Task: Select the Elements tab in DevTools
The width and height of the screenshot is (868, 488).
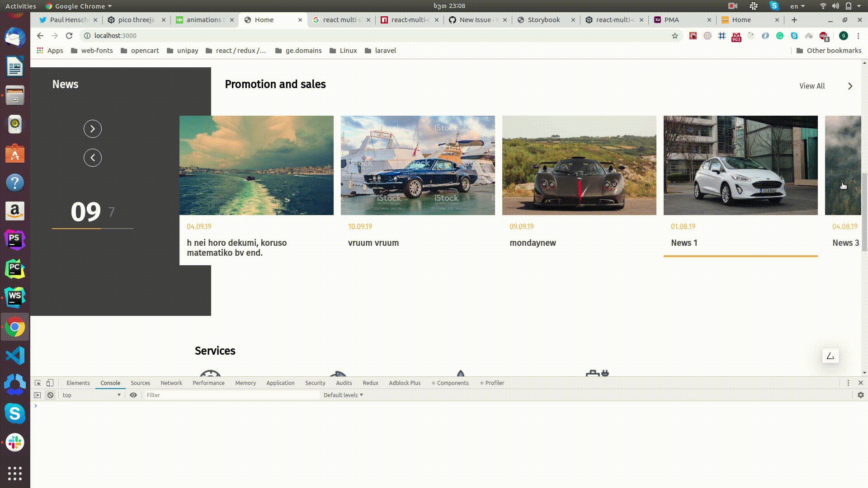Action: tap(78, 383)
